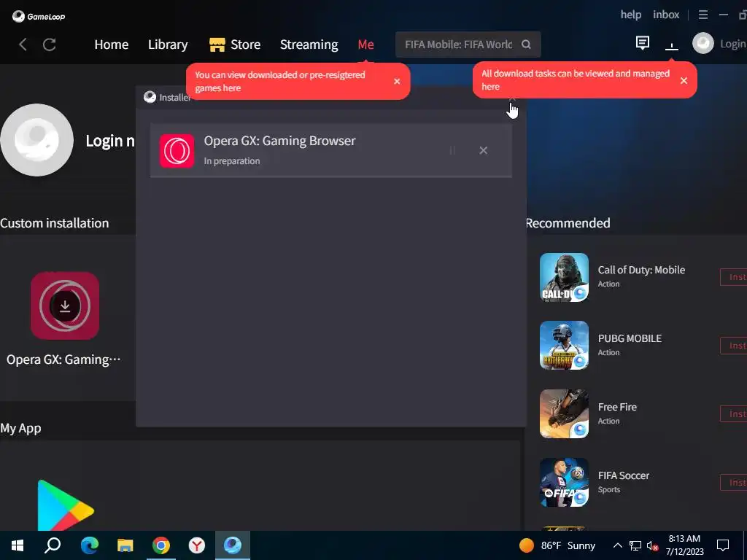This screenshot has width=747, height=560.
Task: Open File Explorer from taskbar
Action: point(125,545)
